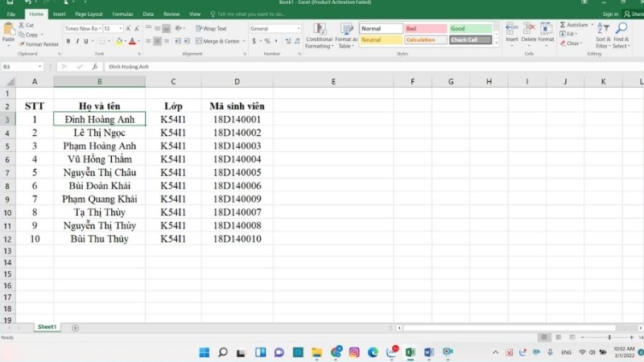Click the decrease indent icon
Image resolution: width=644 pixels, height=362 pixels.
[178, 41]
